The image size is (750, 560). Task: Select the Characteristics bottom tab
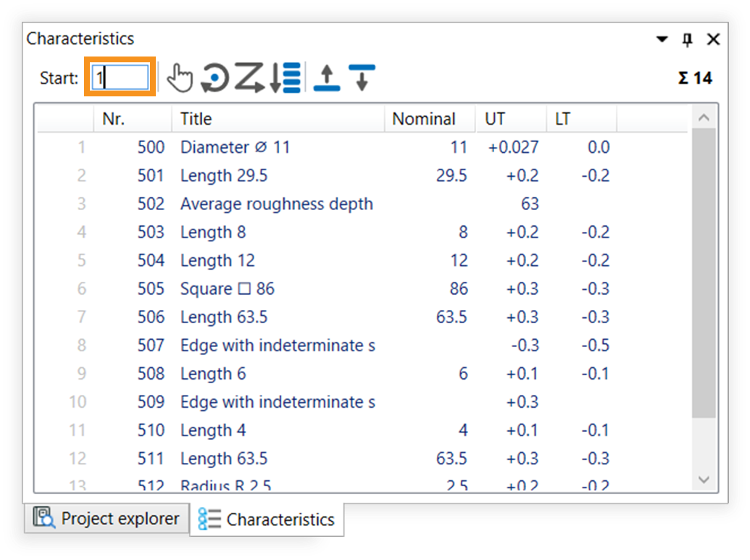tap(267, 519)
